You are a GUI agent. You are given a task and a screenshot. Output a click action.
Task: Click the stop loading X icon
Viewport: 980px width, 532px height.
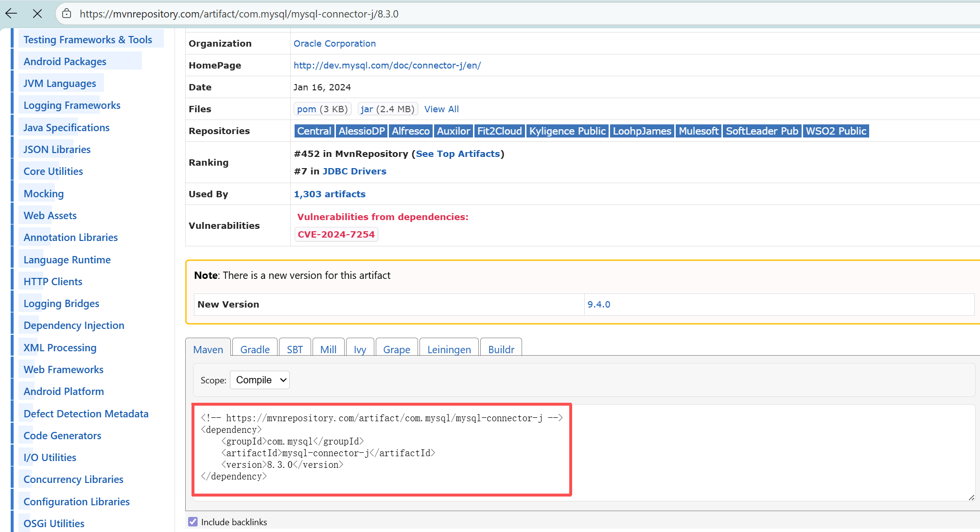(37, 14)
